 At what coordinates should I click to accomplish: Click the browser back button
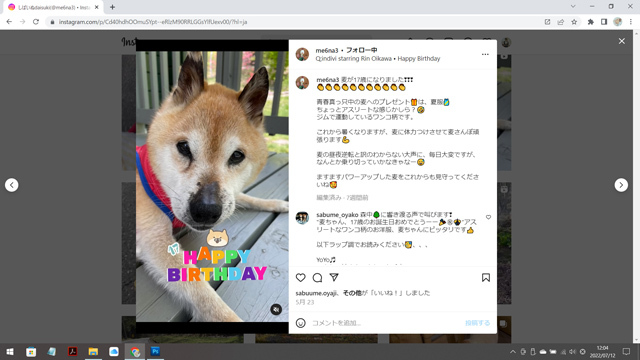(9, 22)
